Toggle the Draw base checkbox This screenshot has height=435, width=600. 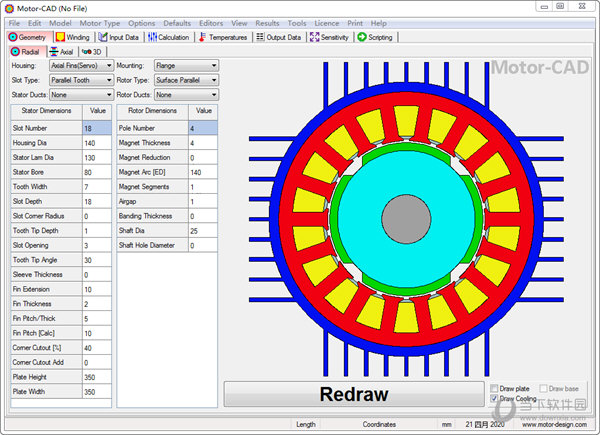(x=544, y=388)
